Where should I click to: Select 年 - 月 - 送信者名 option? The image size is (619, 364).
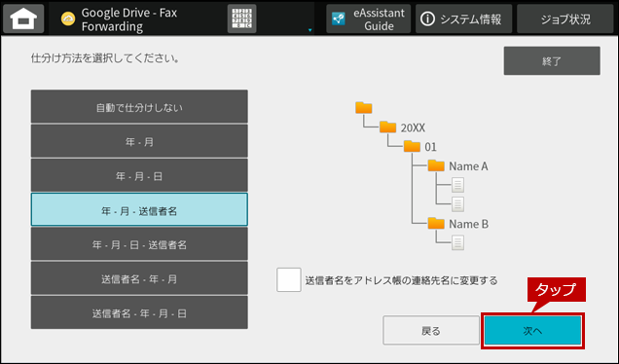(139, 209)
